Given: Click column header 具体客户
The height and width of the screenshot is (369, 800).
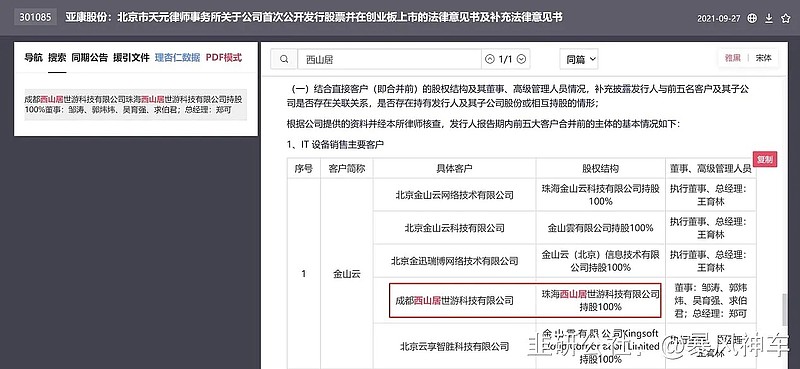Looking at the screenshot, I should 454,168.
